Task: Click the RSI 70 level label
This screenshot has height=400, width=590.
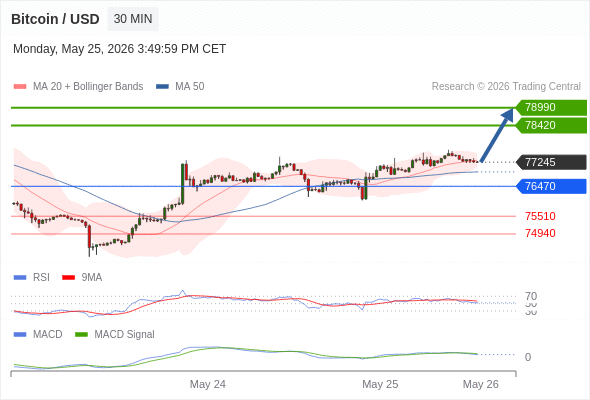Action: click(x=531, y=296)
